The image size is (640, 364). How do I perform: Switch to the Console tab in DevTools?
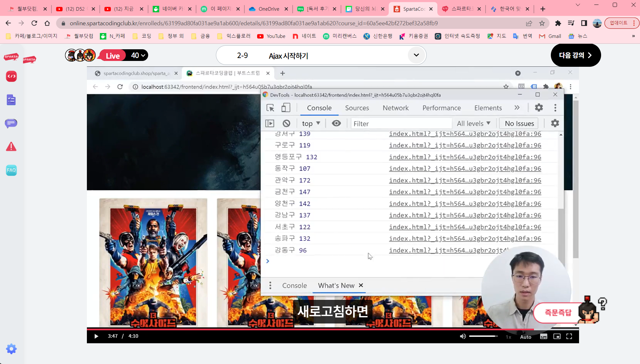pyautogui.click(x=319, y=108)
